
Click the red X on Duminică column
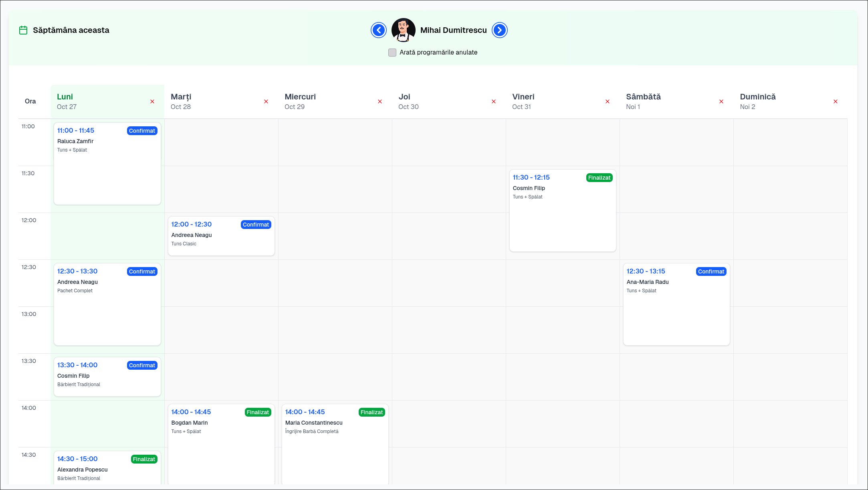[x=836, y=101]
